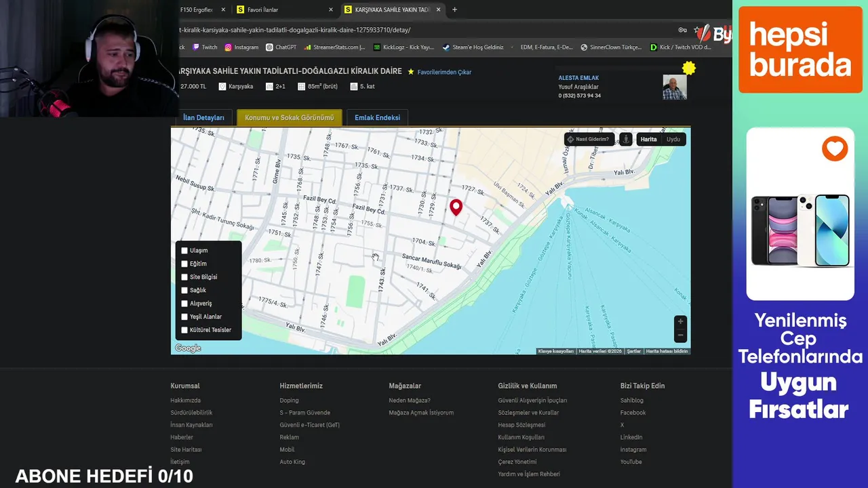Open Street View pegman on the map
The height and width of the screenshot is (488, 868).
pos(626,139)
